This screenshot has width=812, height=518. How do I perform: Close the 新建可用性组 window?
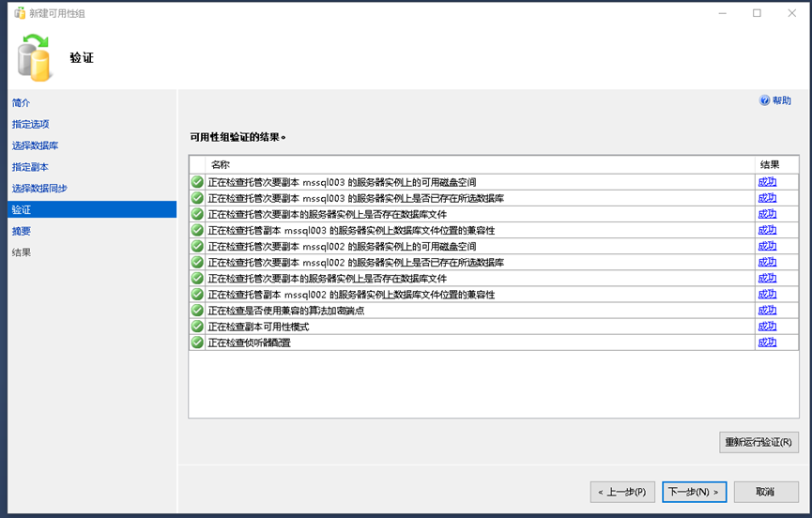(x=791, y=13)
